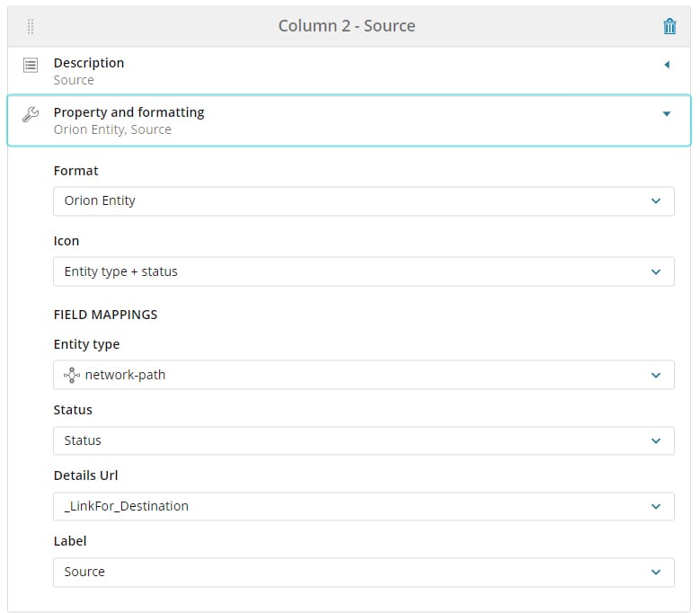
Task: Click the Column 2 - Source header title
Action: 347,26
